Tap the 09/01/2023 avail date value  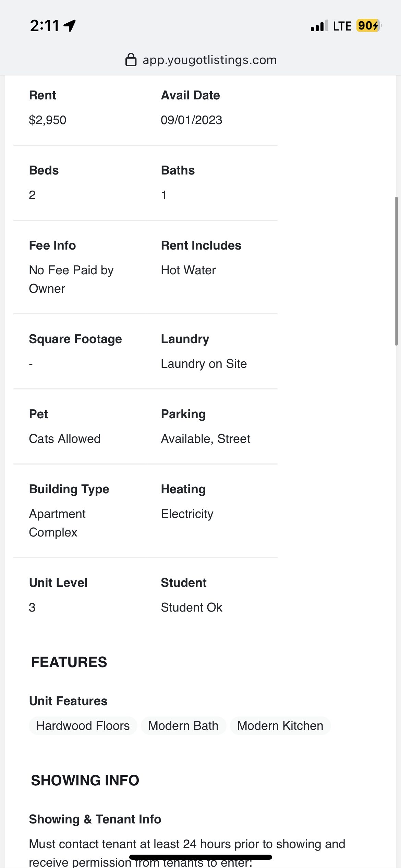(192, 120)
